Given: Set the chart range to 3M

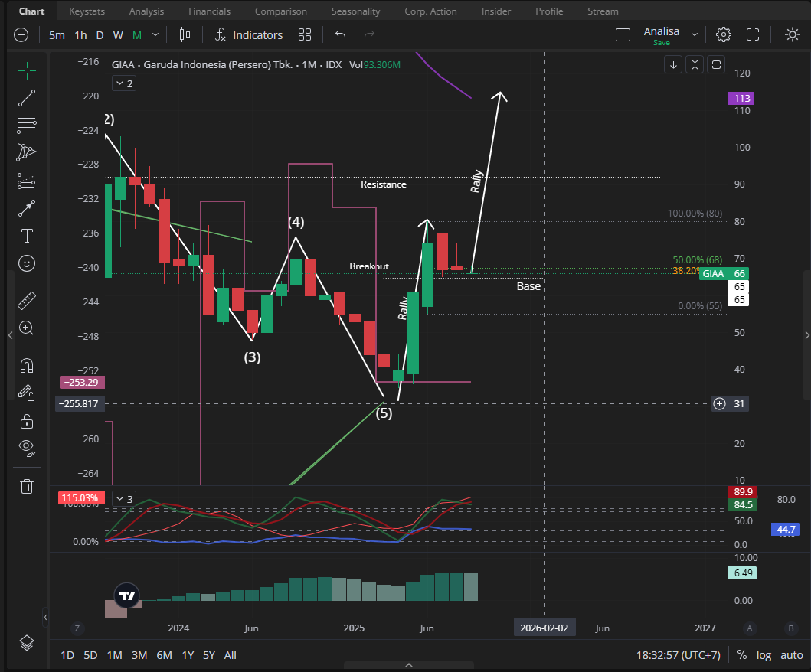Looking at the screenshot, I should pyautogui.click(x=139, y=655).
